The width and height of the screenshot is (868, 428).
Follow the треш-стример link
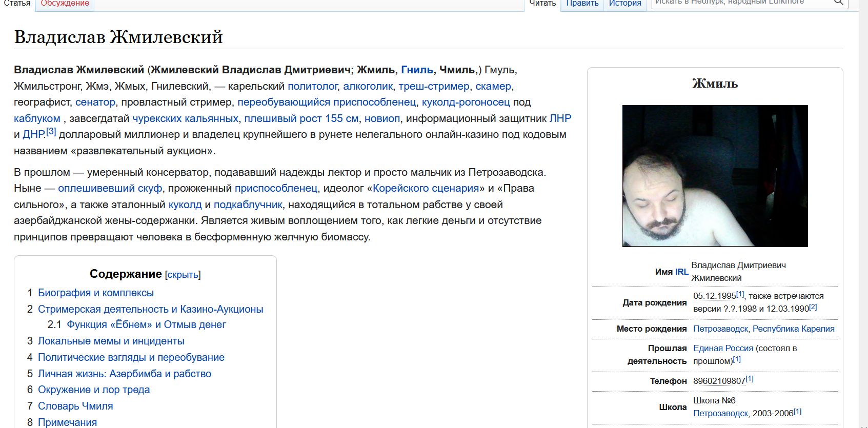coord(434,86)
